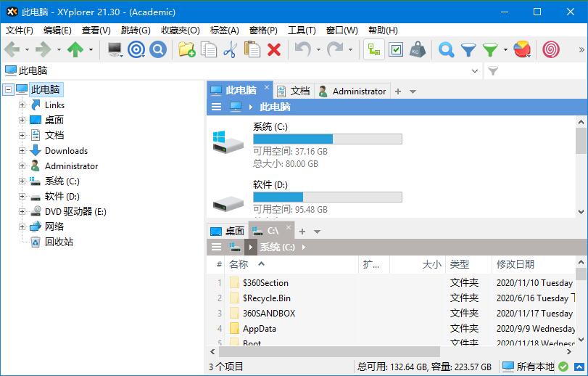Open the 帮助(H) menu
This screenshot has height=376, width=588.
(383, 30)
